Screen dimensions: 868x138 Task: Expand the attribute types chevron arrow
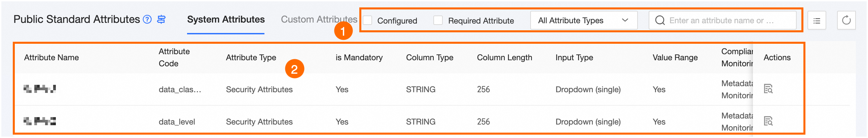pos(625,20)
